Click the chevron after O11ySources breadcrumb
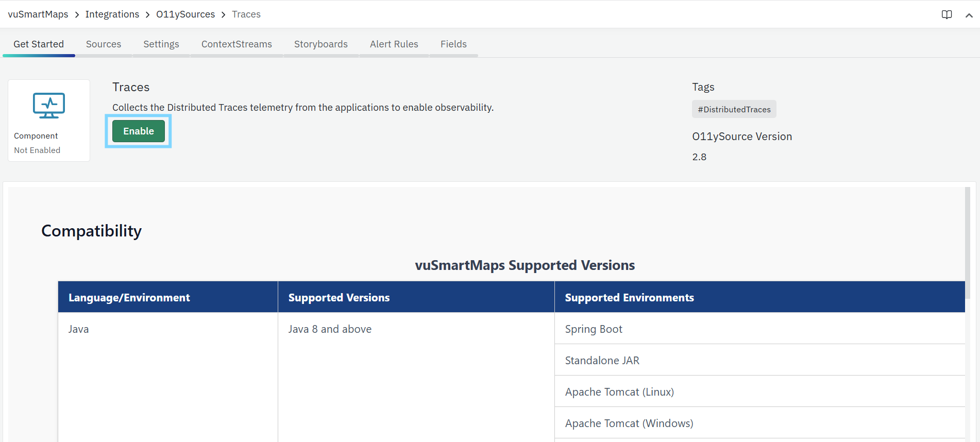This screenshot has width=980, height=442. [x=224, y=14]
